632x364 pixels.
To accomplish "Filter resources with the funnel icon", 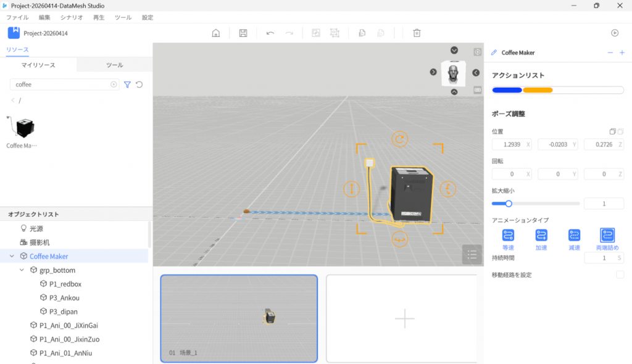I will coord(127,85).
